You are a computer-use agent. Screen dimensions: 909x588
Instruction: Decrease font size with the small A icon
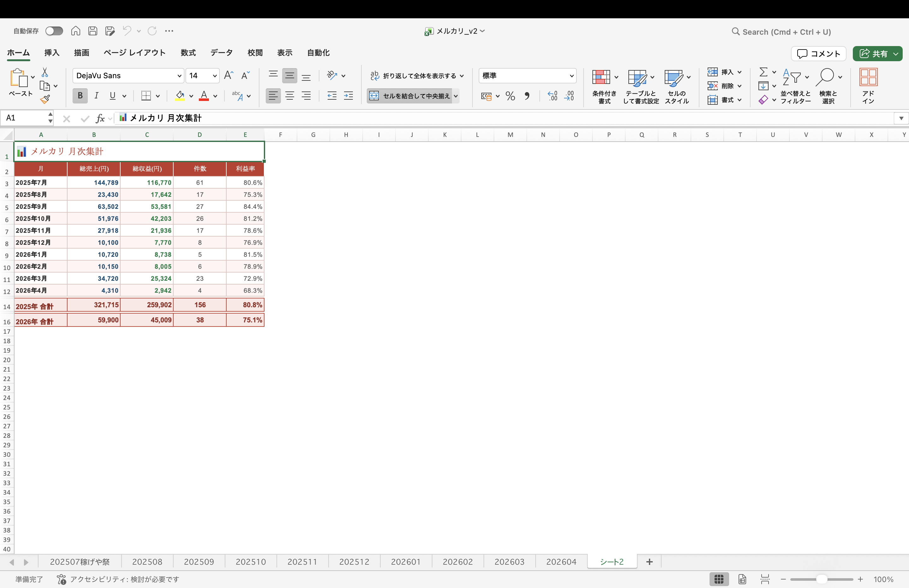(246, 75)
